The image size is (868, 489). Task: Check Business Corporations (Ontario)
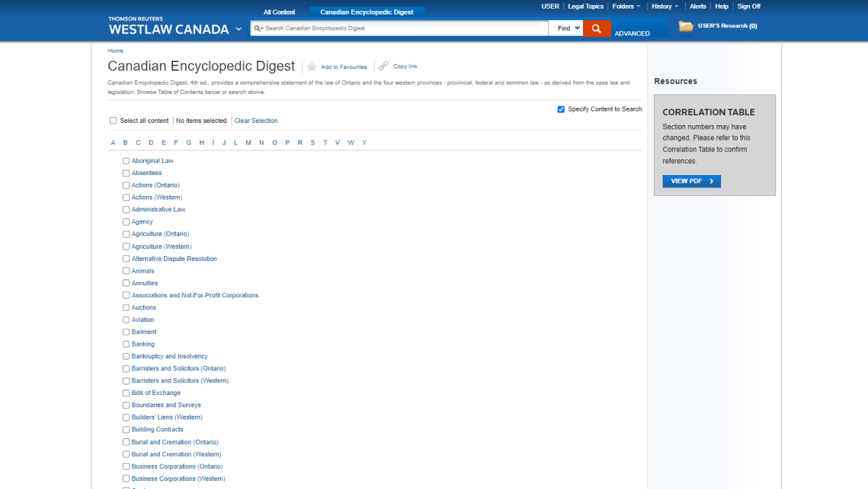126,466
